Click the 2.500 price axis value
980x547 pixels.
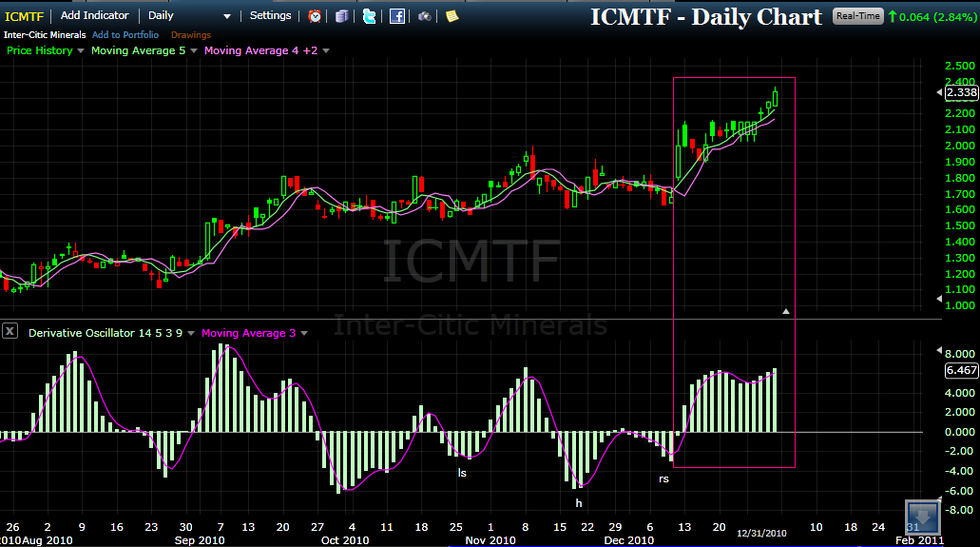tap(960, 66)
